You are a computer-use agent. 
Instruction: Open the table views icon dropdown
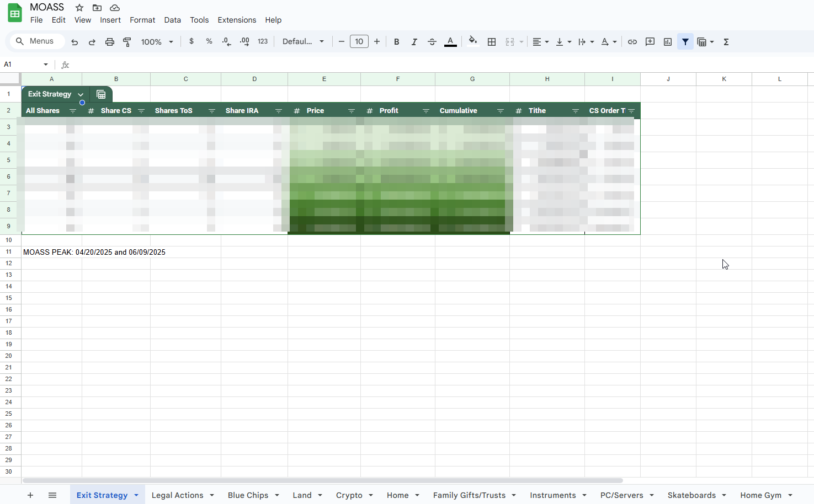click(706, 42)
